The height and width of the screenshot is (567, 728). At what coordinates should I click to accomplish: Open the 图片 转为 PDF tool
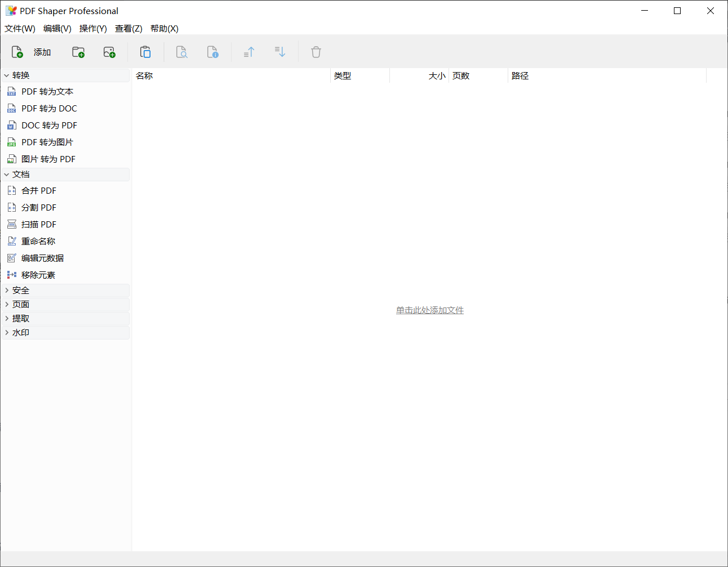click(x=47, y=159)
